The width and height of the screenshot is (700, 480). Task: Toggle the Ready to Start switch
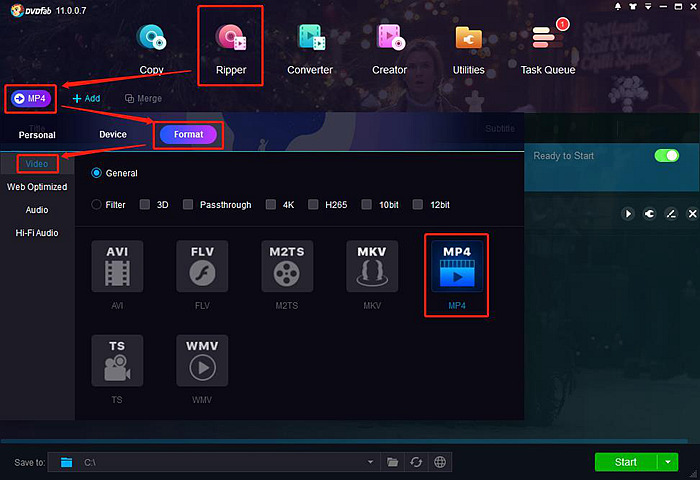point(667,155)
